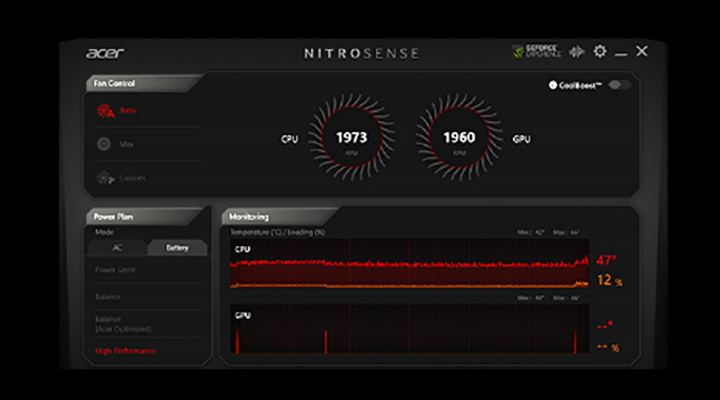
Task: Click the Acer logo
Action: click(x=105, y=52)
